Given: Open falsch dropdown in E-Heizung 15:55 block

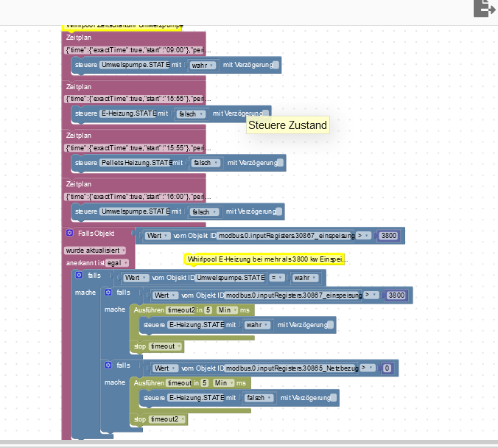Looking at the screenshot, I should pos(192,113).
